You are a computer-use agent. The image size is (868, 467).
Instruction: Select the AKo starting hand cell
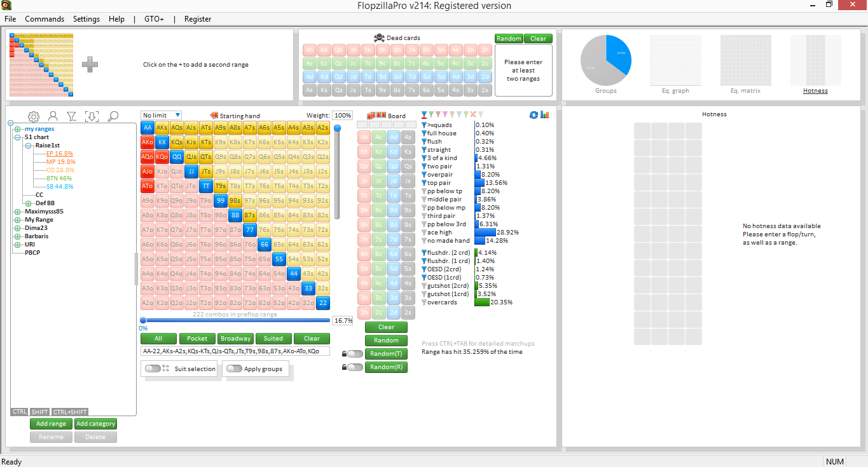[x=148, y=142]
